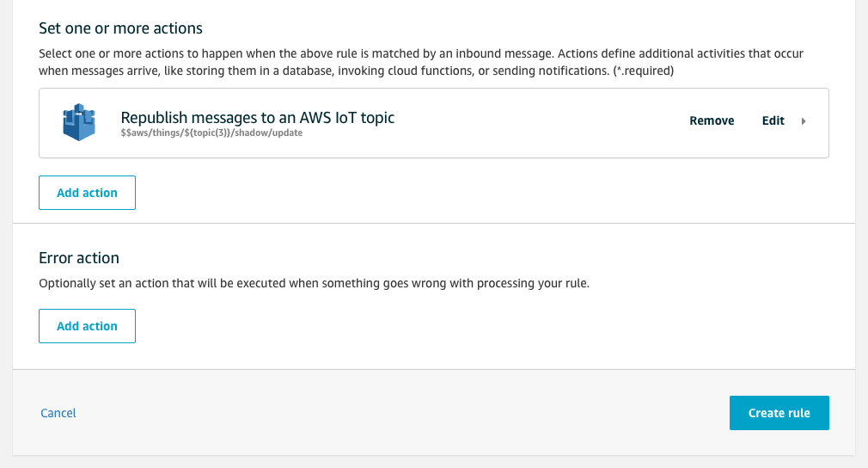Click the $$aws/things shadow/update topic text

211,133
